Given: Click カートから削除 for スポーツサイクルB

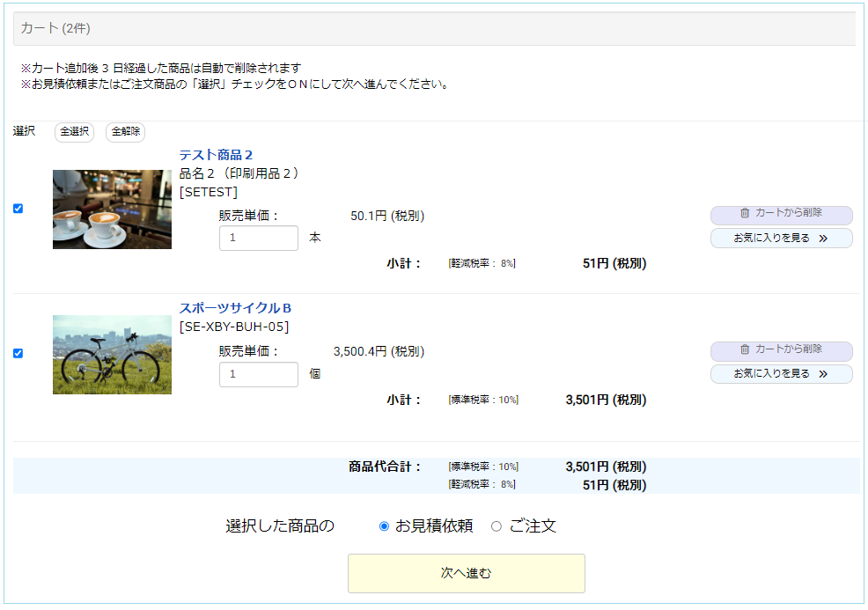Looking at the screenshot, I should tap(781, 351).
